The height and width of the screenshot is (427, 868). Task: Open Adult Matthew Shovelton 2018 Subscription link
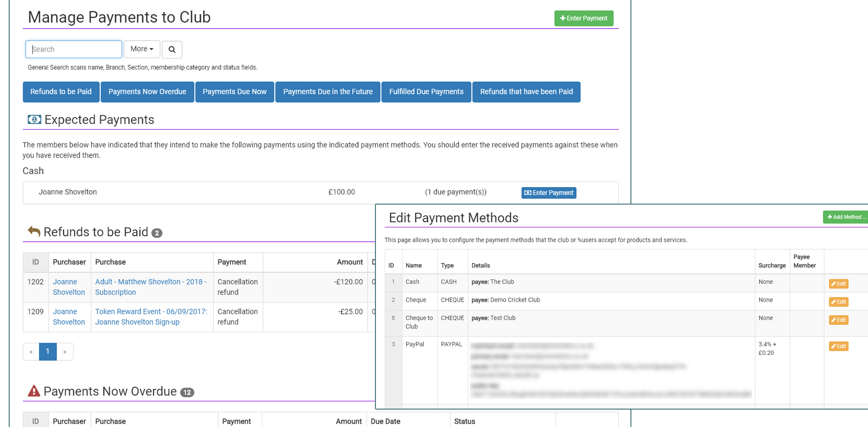pyautogui.click(x=150, y=287)
